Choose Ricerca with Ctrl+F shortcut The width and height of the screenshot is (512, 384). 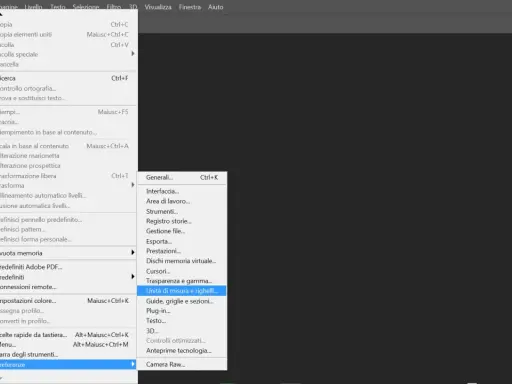tap(68, 78)
